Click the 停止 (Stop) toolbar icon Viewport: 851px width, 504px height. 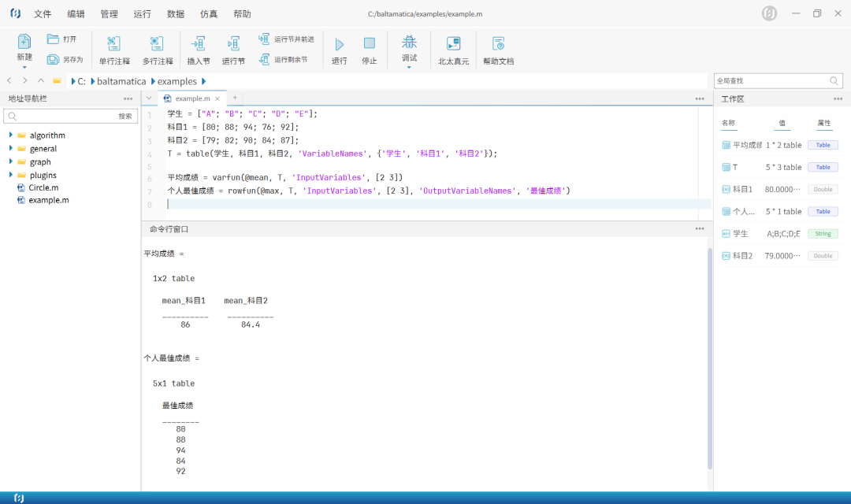369,44
